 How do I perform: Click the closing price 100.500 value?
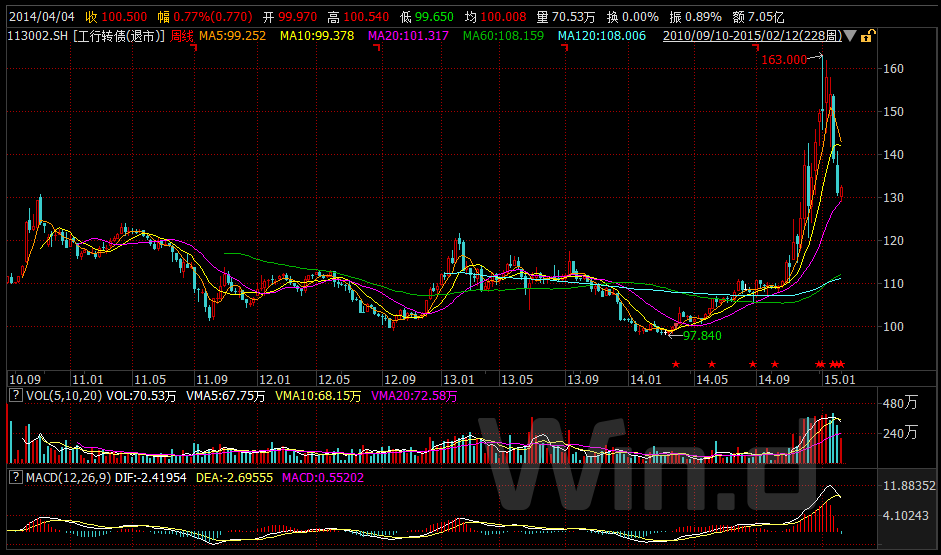[x=124, y=17]
